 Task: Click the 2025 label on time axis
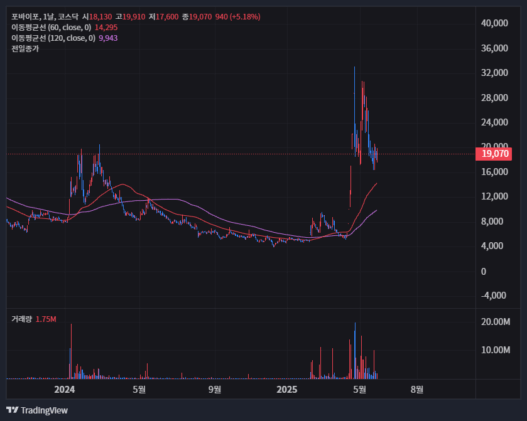tap(287, 390)
